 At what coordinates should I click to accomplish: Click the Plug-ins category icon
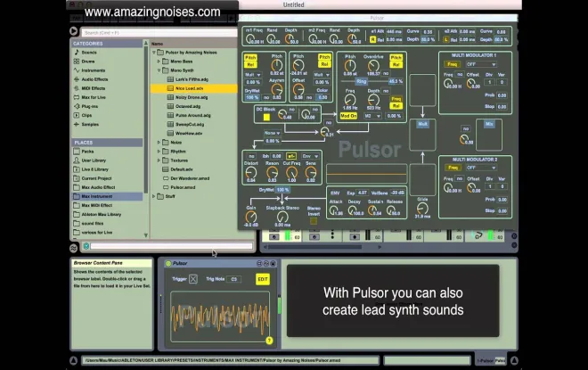77,106
